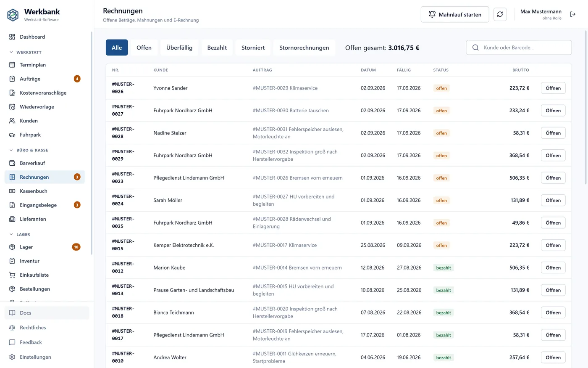The image size is (588, 368).
Task: Click the Kassenbuch cash icon
Action: pyautogui.click(x=12, y=191)
